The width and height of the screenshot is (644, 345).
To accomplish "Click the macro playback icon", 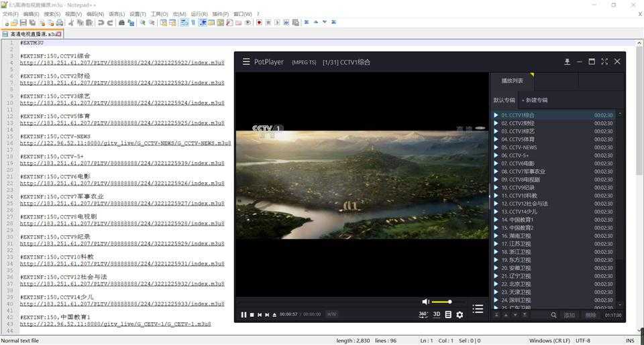I will pyautogui.click(x=277, y=23).
